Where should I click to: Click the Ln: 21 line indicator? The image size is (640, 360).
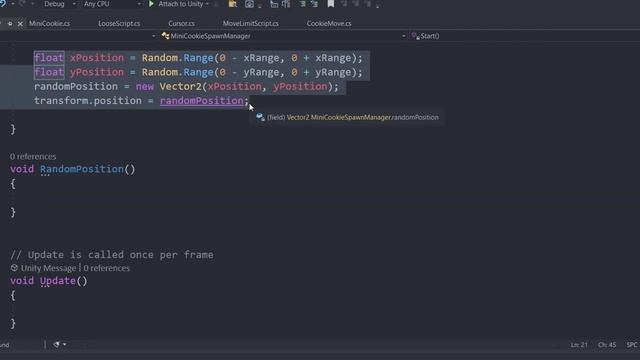[579, 345]
